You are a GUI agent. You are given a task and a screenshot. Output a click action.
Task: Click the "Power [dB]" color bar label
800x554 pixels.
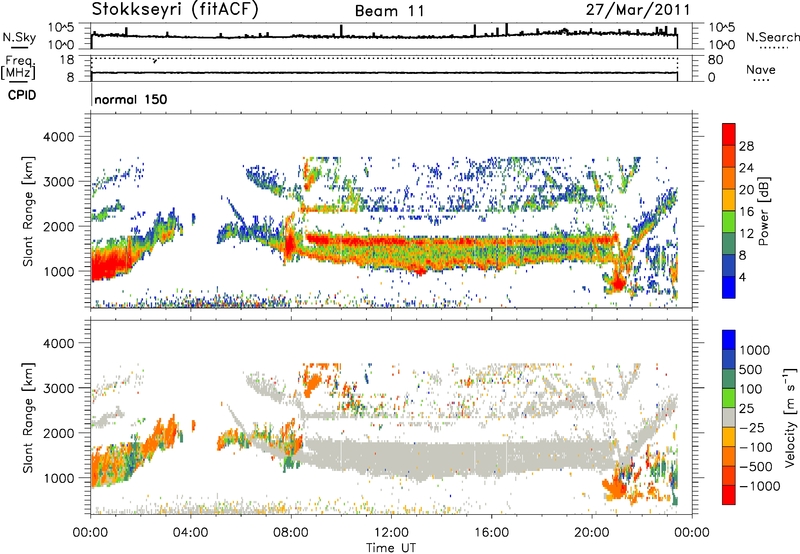click(764, 211)
